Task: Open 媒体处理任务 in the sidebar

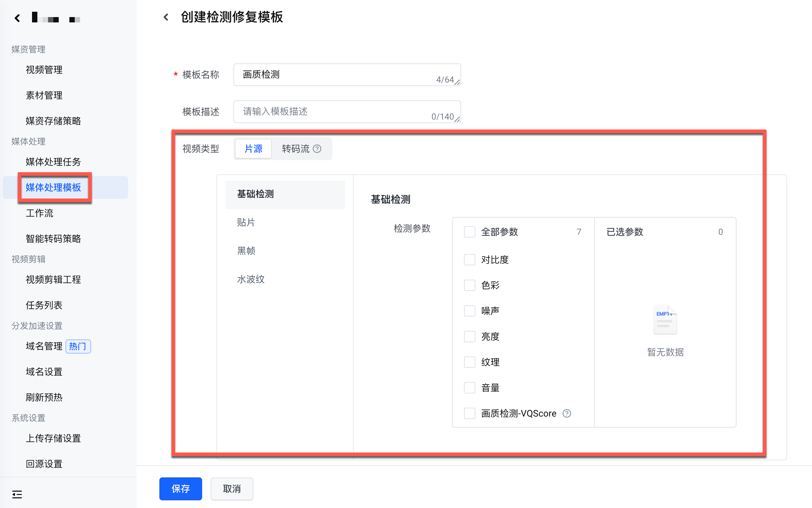Action: (53, 162)
